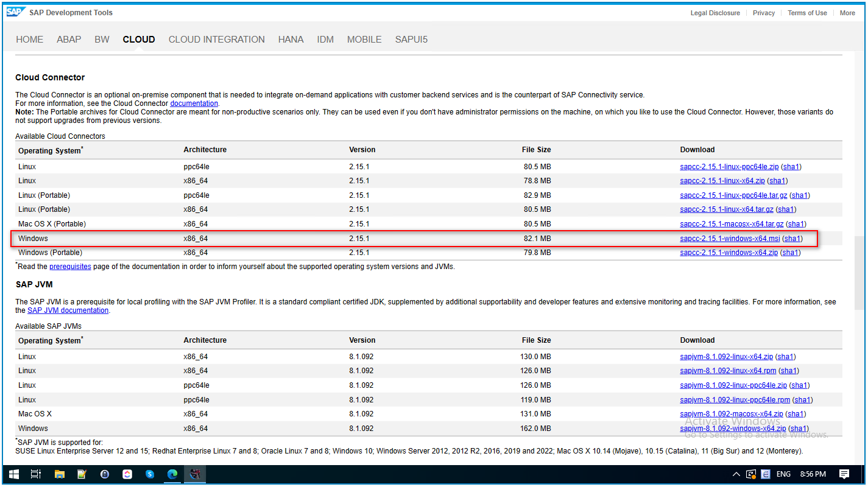Open the Windows Start menu

[13, 474]
